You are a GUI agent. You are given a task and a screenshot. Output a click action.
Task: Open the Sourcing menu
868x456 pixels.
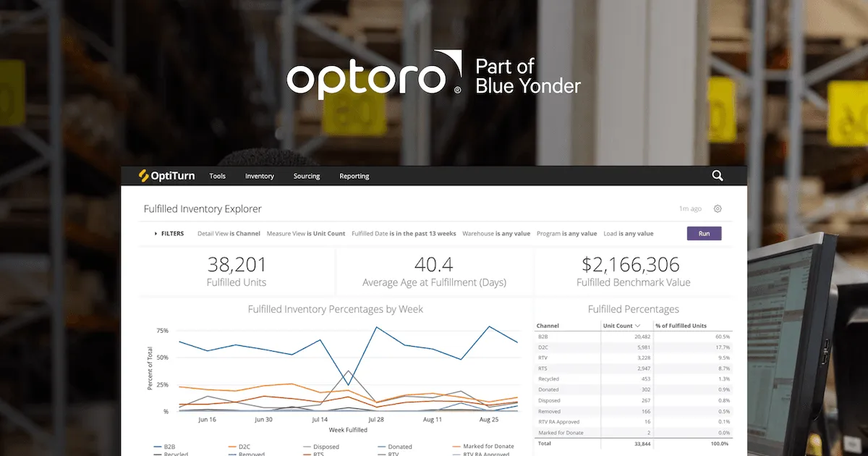coord(307,176)
